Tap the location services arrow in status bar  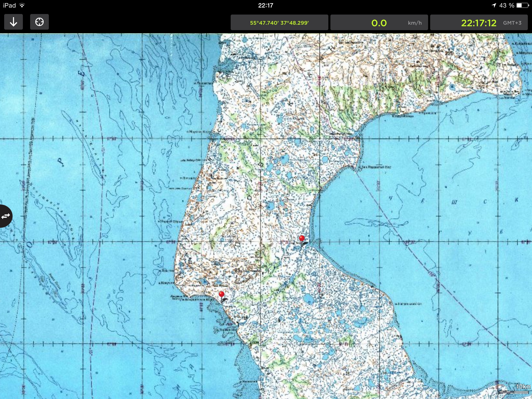coord(494,5)
